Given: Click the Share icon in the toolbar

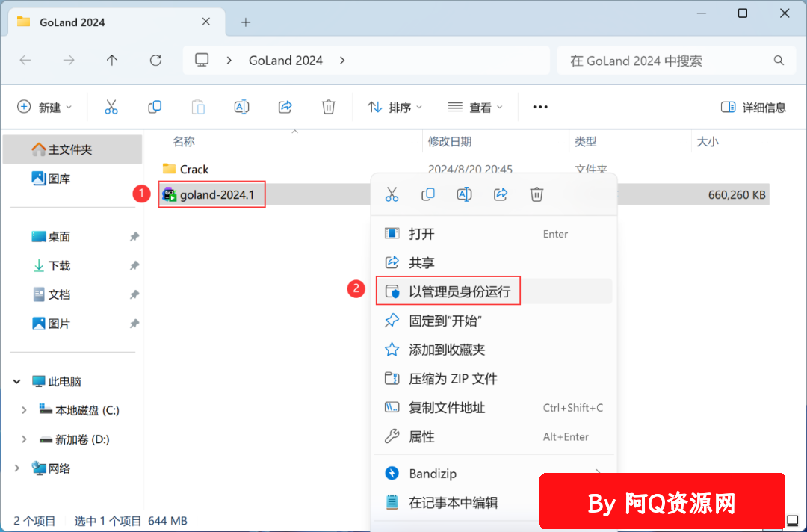Looking at the screenshot, I should click(285, 107).
